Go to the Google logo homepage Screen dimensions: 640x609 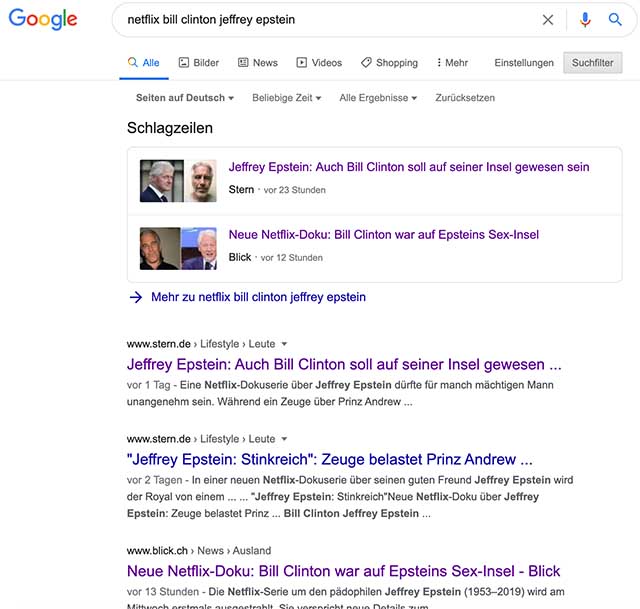tap(43, 19)
